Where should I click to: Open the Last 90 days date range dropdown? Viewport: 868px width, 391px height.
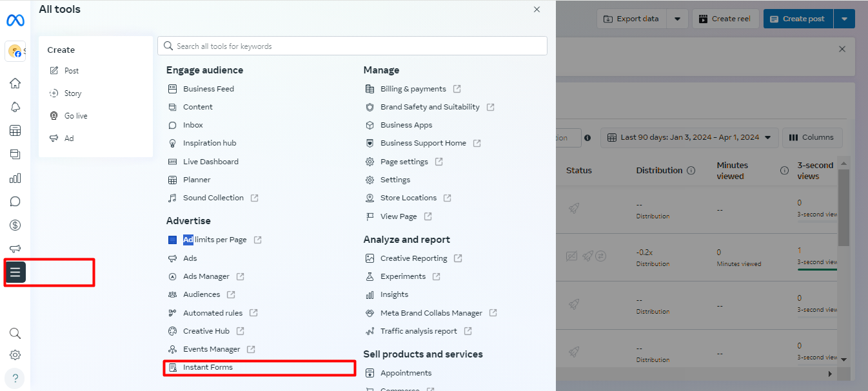click(x=689, y=137)
